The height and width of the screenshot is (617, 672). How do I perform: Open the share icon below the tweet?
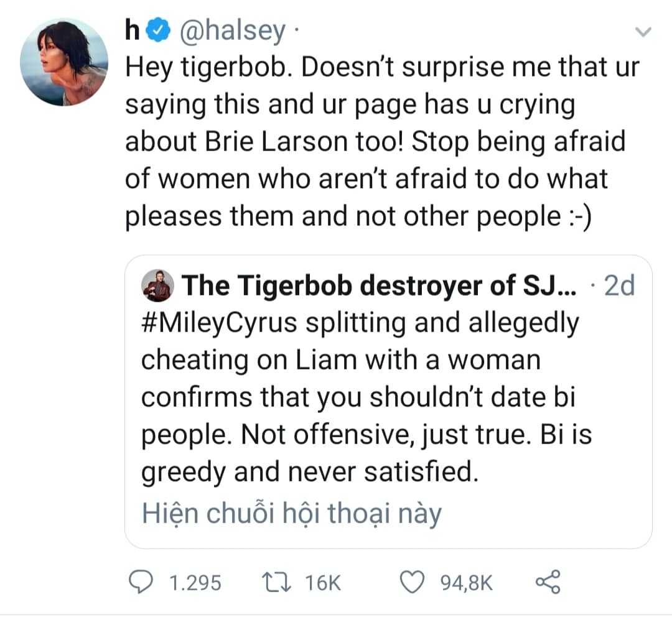point(548,582)
